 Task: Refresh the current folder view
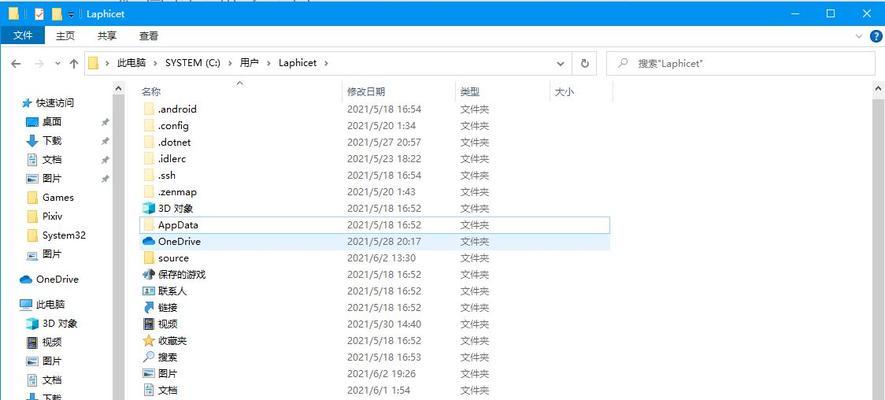click(585, 64)
